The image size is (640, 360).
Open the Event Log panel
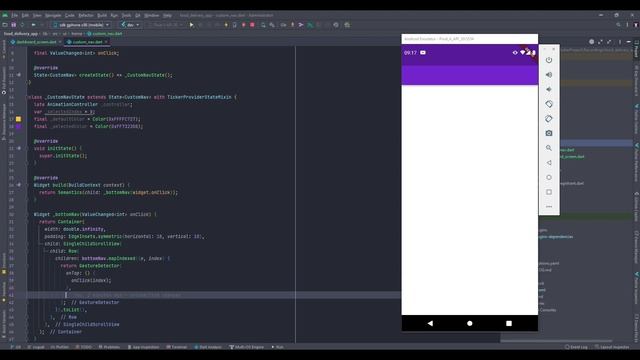click(576, 347)
